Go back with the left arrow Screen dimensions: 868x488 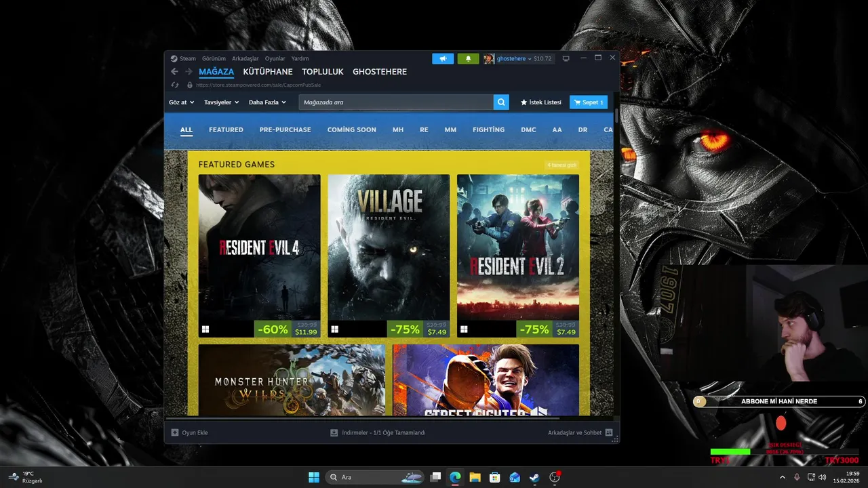[x=174, y=72]
